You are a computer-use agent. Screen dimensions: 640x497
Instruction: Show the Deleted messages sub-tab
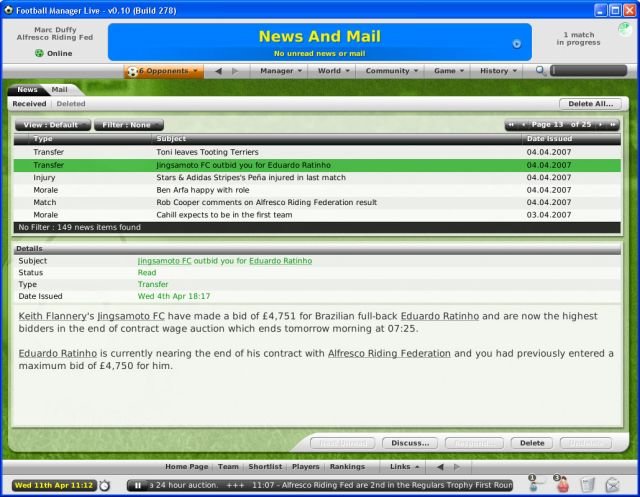tap(71, 103)
